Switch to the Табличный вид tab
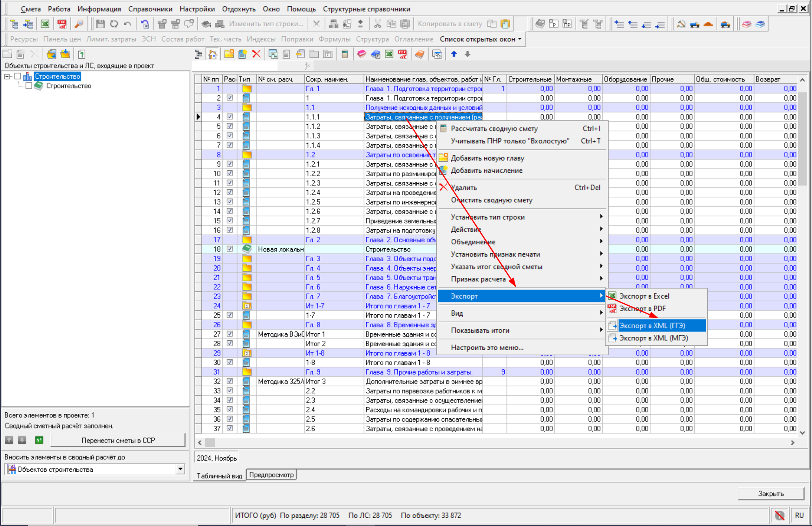This screenshot has height=526, width=812. point(220,476)
